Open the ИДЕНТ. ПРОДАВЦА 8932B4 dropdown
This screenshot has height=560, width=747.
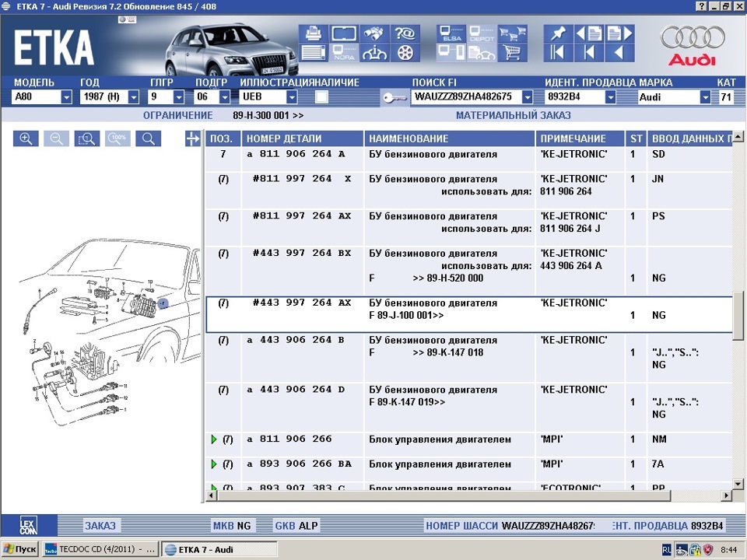tap(610, 97)
